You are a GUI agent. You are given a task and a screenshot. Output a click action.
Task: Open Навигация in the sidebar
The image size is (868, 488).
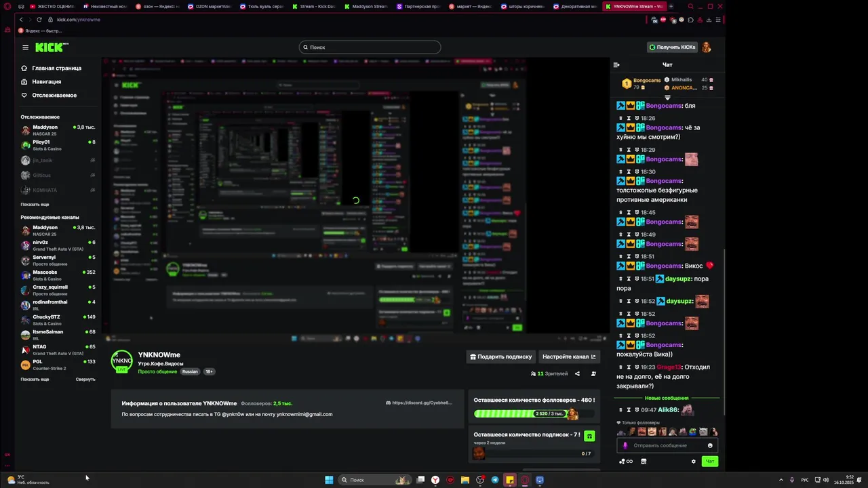[x=41, y=82]
